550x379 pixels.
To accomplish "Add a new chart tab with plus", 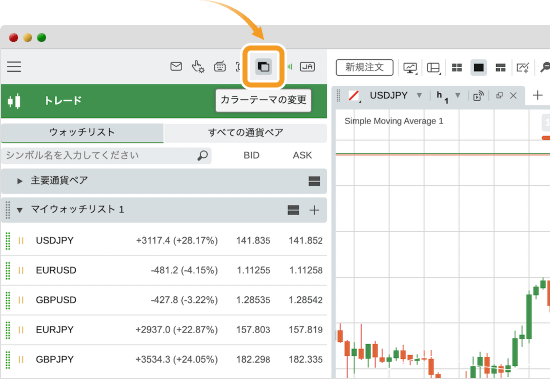I will (x=538, y=95).
